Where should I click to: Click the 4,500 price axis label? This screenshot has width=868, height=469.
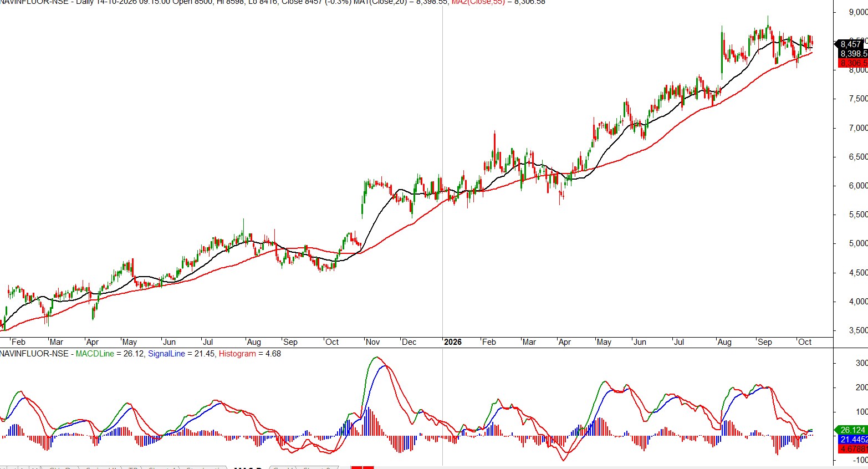858,273
